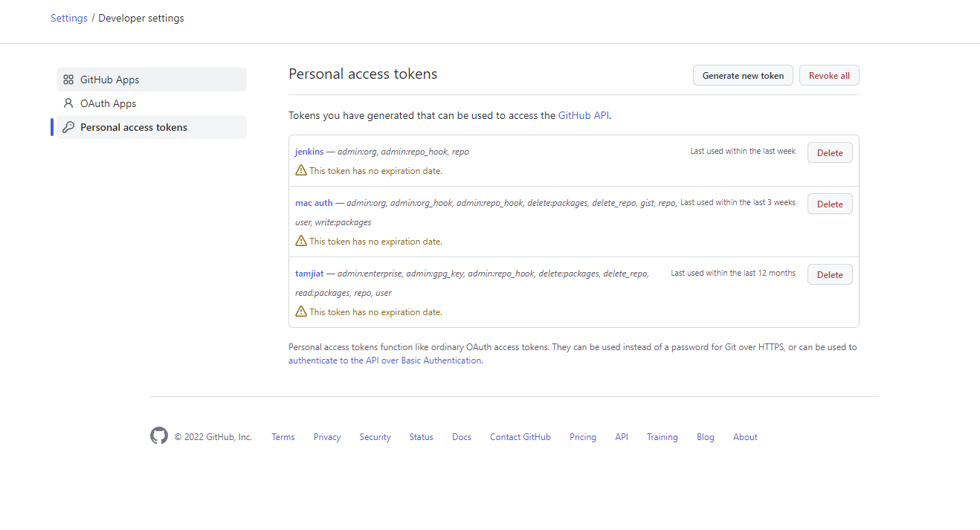This screenshot has height=530, width=980.
Task: Click the Personal access tokens key icon
Action: (x=68, y=127)
